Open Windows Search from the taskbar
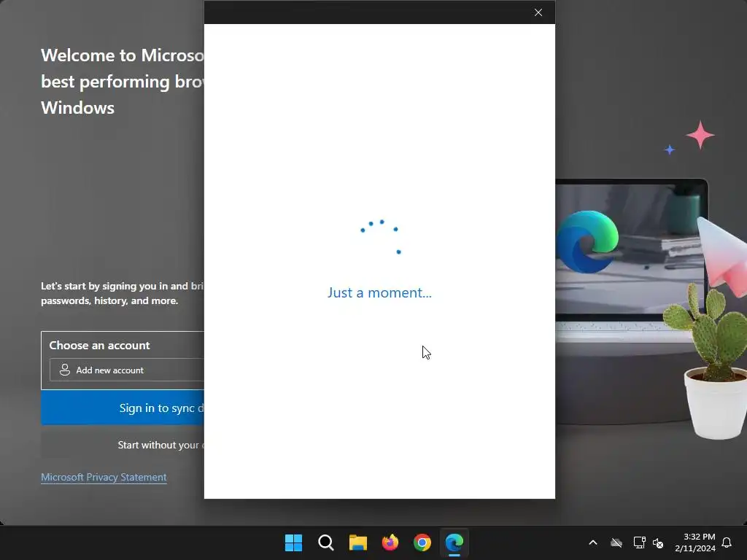Viewport: 747px width, 560px height. pyautogui.click(x=326, y=542)
